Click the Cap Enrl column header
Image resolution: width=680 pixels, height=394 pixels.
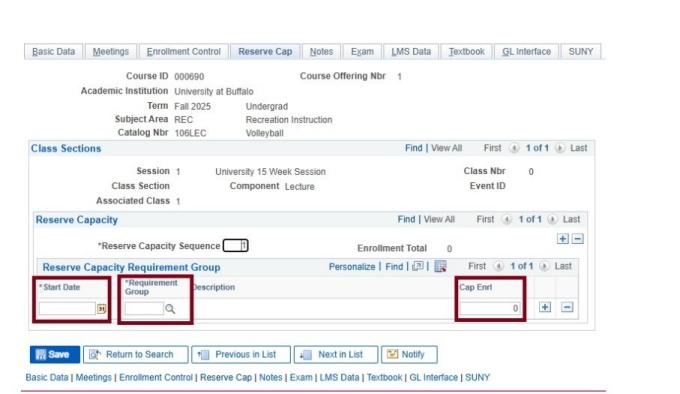(475, 287)
